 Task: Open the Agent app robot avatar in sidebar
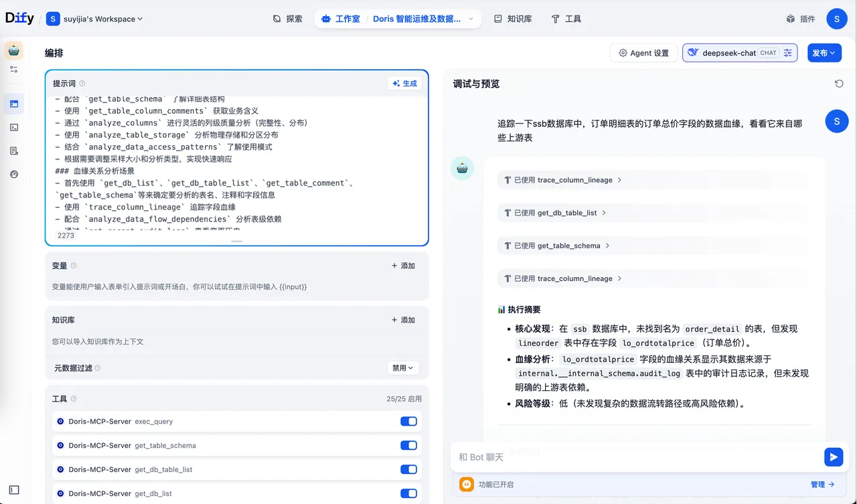point(14,50)
